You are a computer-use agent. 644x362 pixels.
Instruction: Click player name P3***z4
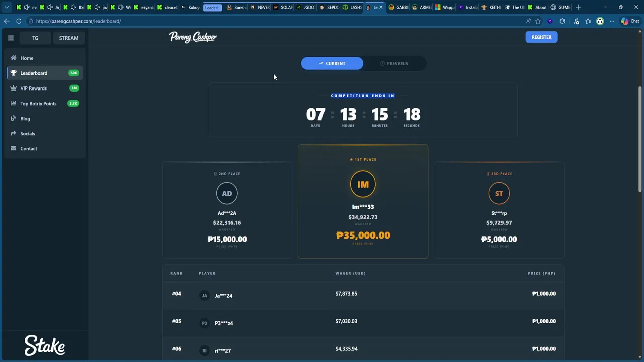point(224,323)
